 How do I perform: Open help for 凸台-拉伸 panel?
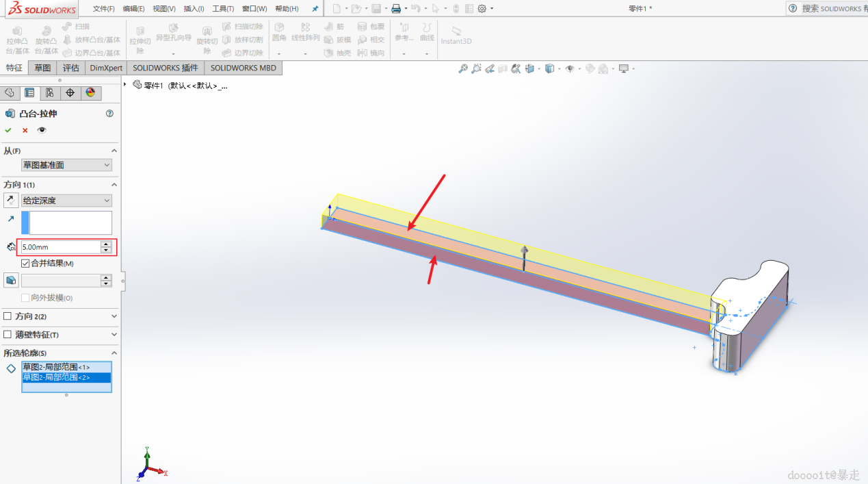(109, 114)
